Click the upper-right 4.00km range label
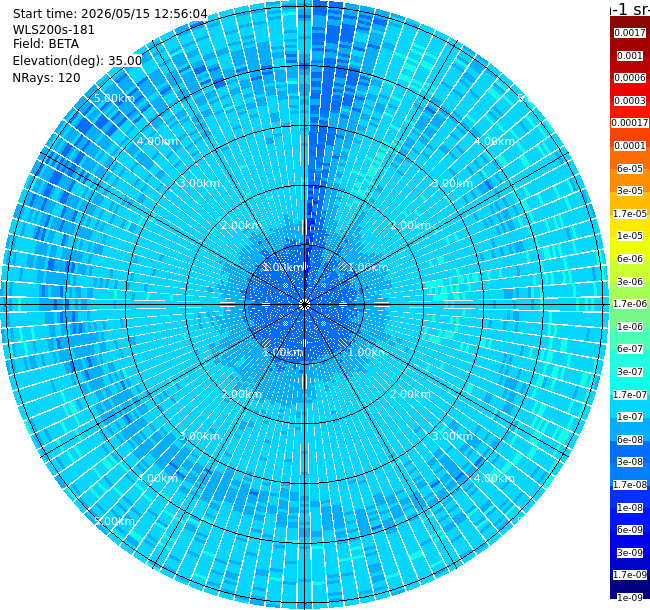The image size is (650, 610). pyautogui.click(x=495, y=141)
